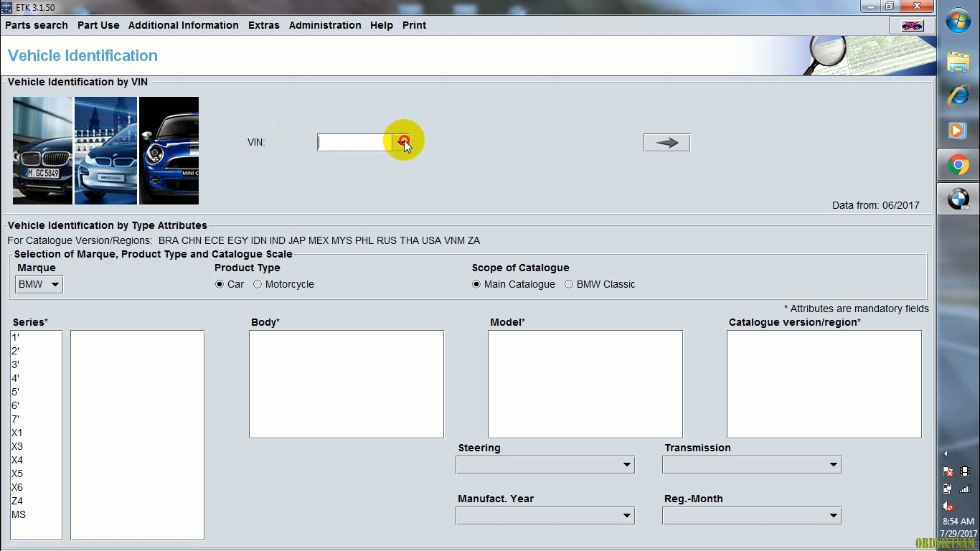Viewport: 980px width, 551px height.
Task: Open the Help menu
Action: click(x=382, y=25)
